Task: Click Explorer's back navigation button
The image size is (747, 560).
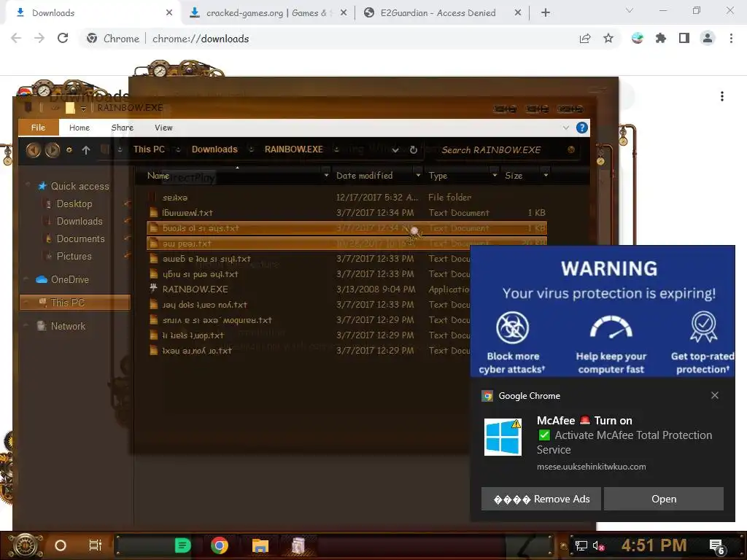Action: (34, 150)
